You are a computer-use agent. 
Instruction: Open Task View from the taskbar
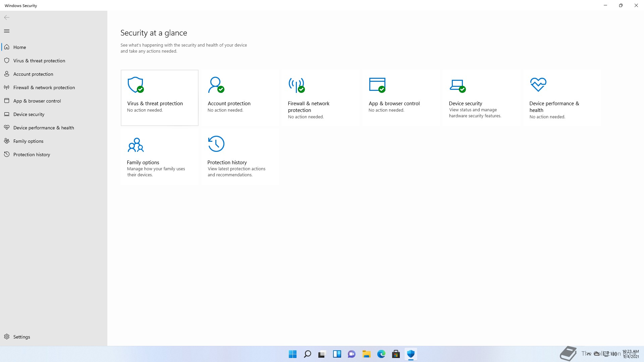click(322, 354)
